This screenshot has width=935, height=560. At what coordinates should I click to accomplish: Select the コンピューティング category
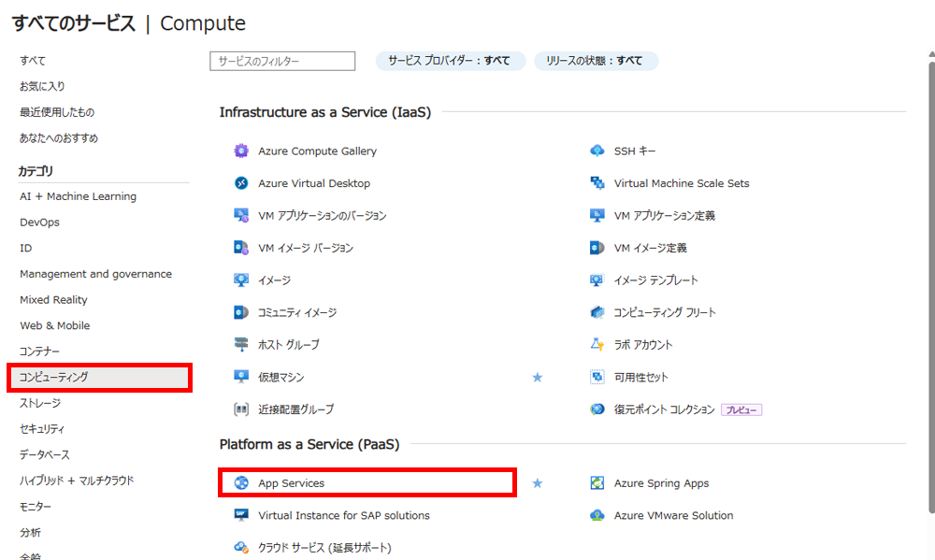click(100, 378)
